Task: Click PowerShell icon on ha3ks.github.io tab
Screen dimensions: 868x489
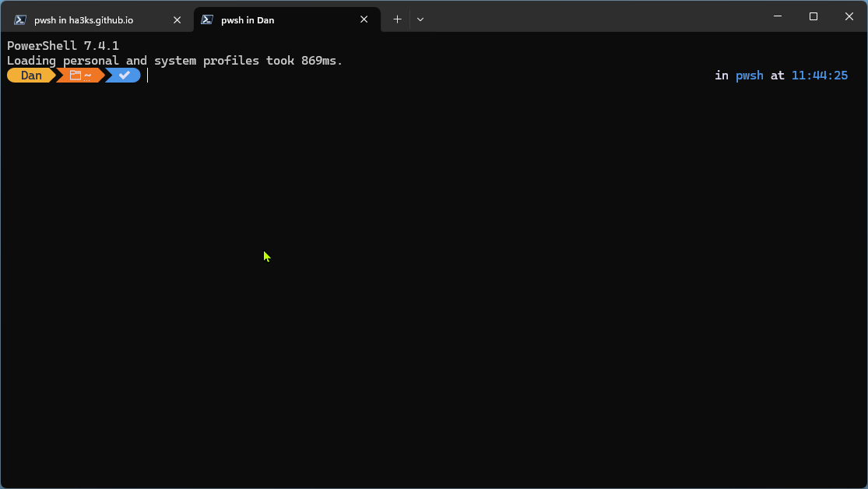Action: (20, 20)
